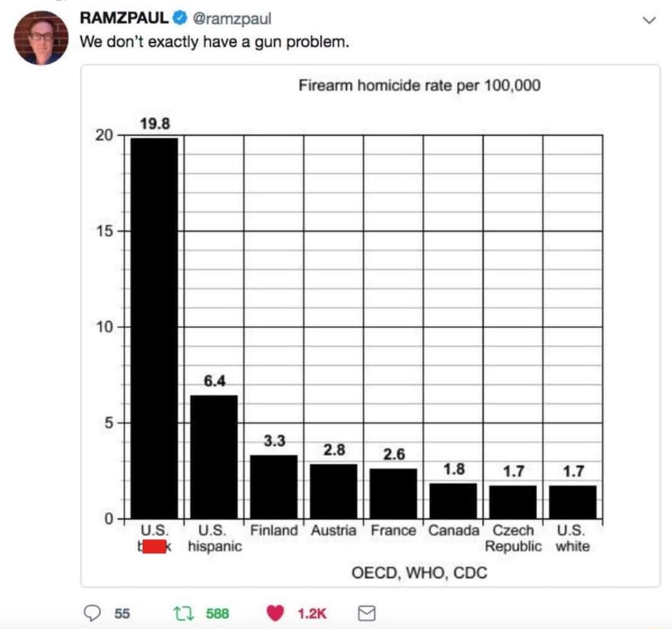The width and height of the screenshot is (672, 629).
Task: Click the @ramzpaul handle
Action: 233,19
